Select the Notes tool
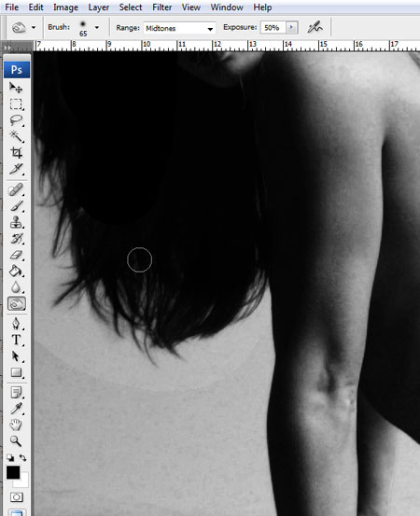The width and height of the screenshot is (420, 516). (x=16, y=392)
